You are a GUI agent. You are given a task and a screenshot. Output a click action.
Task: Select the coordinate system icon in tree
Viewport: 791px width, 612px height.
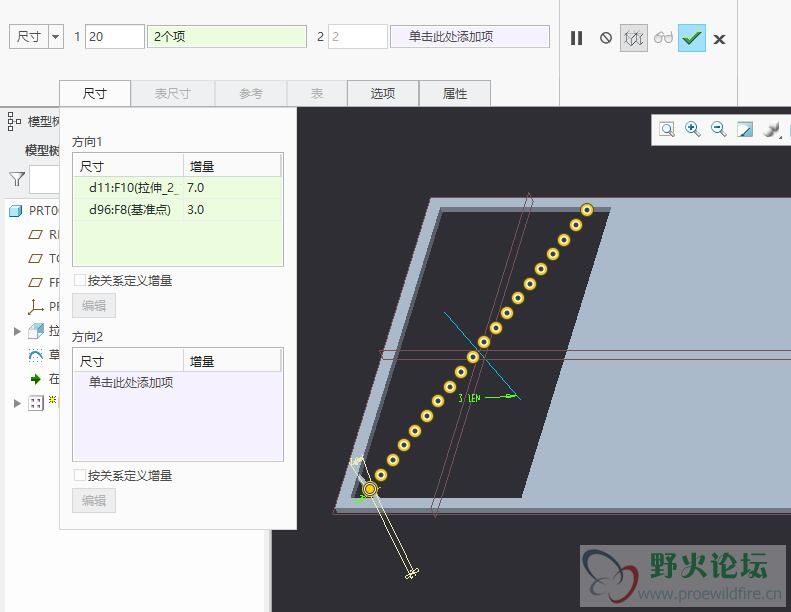pos(35,306)
